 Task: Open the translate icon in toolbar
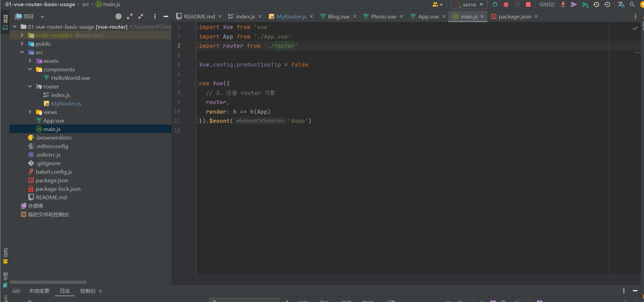coord(621,4)
